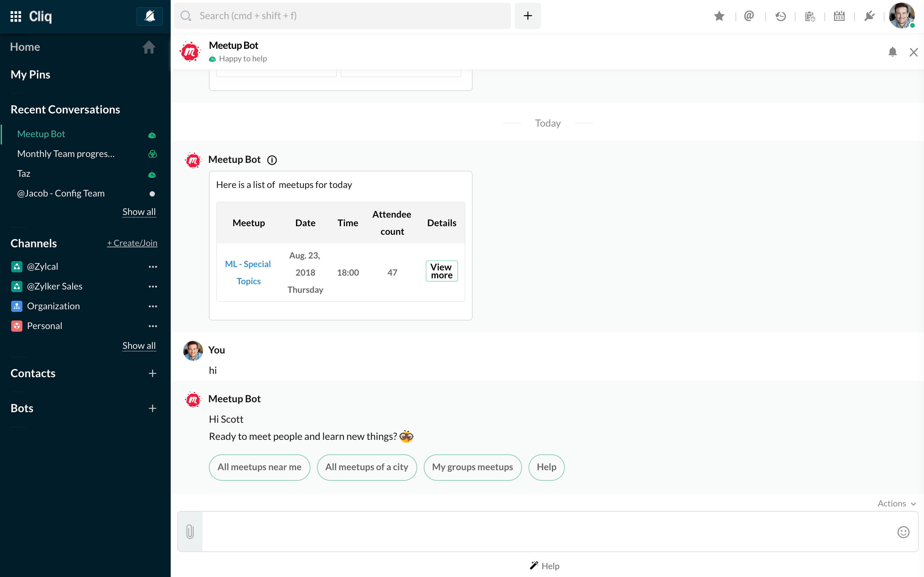The width and height of the screenshot is (924, 577).
Task: Open mentions @ icon in top bar
Action: coord(749,16)
